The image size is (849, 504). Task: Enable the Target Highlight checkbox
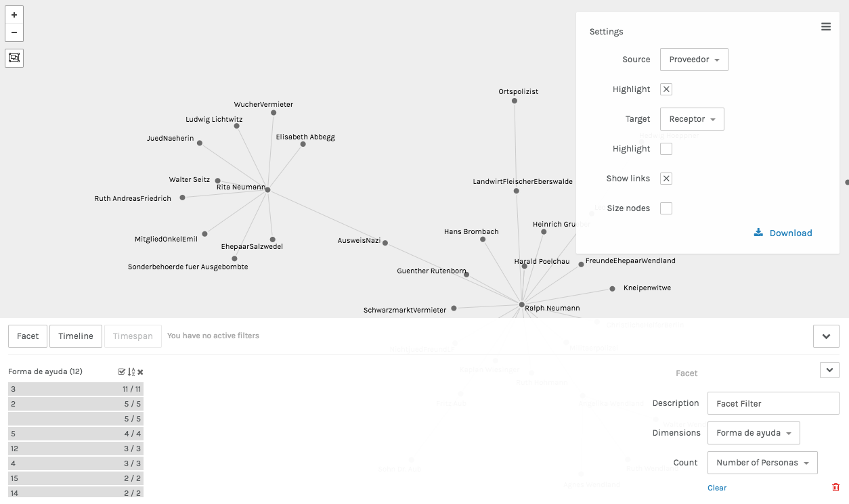[x=666, y=149]
